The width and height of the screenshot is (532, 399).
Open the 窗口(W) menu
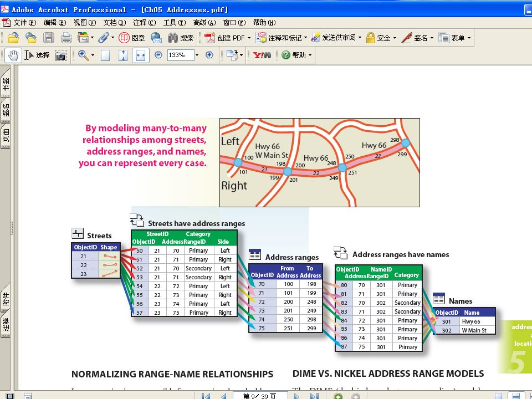click(234, 23)
